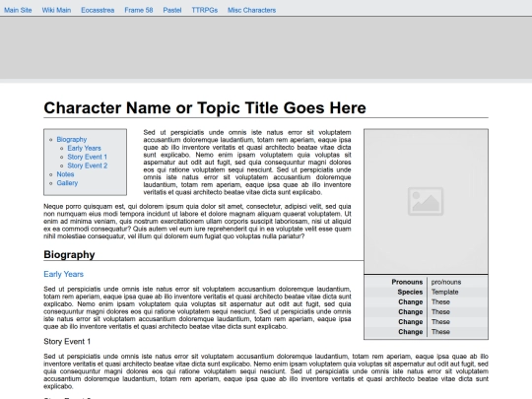This screenshot has height=399, width=532.
Task: Jump to Story Event 1 contents link
Action: 88,157
